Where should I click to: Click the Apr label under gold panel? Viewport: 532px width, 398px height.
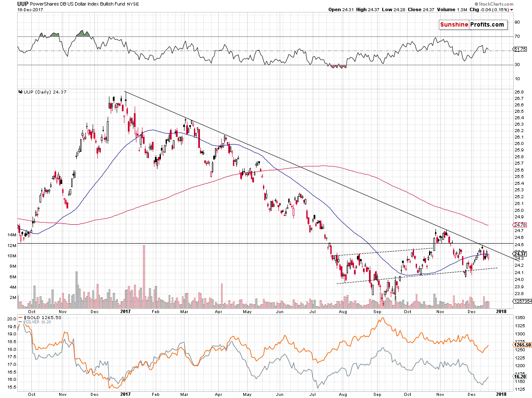[219, 394]
